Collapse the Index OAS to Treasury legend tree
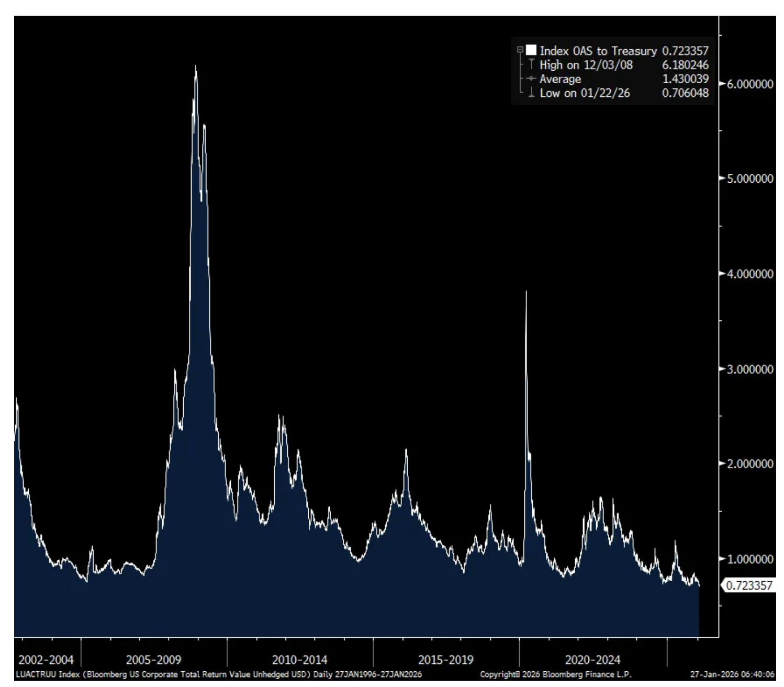The image size is (784, 687). [x=520, y=50]
